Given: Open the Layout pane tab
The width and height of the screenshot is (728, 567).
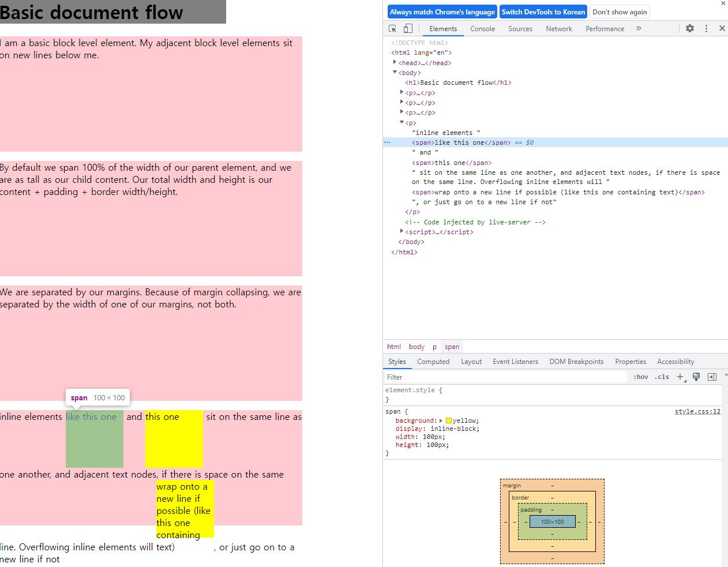Looking at the screenshot, I should [471, 362].
